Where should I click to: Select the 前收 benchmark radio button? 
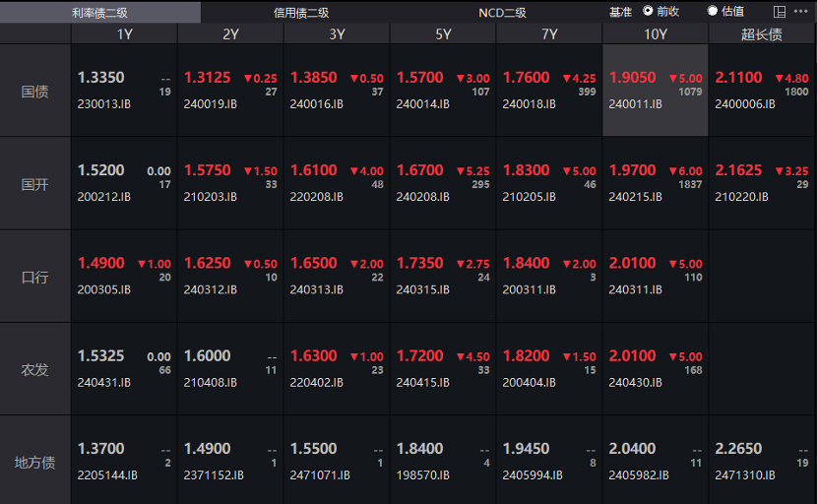648,12
